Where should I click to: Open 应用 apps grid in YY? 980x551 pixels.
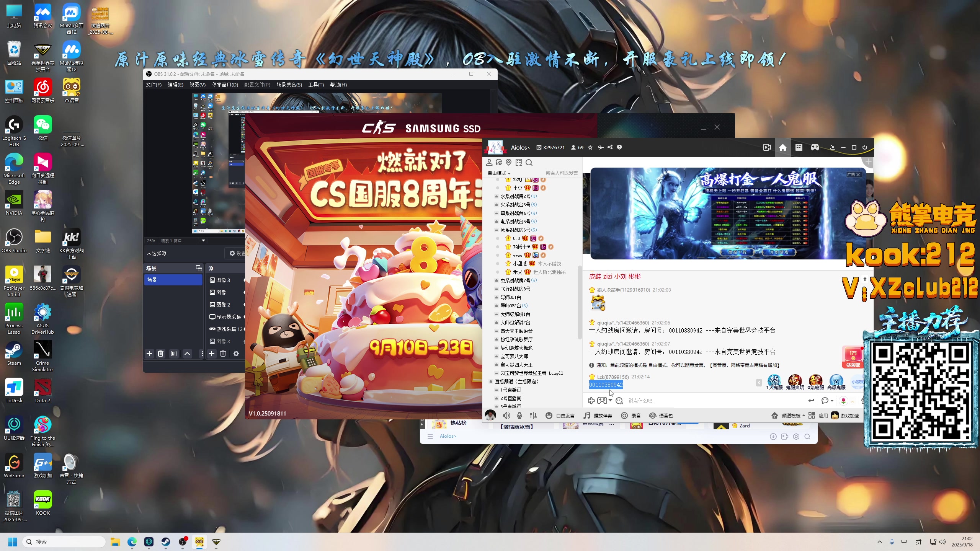click(818, 416)
